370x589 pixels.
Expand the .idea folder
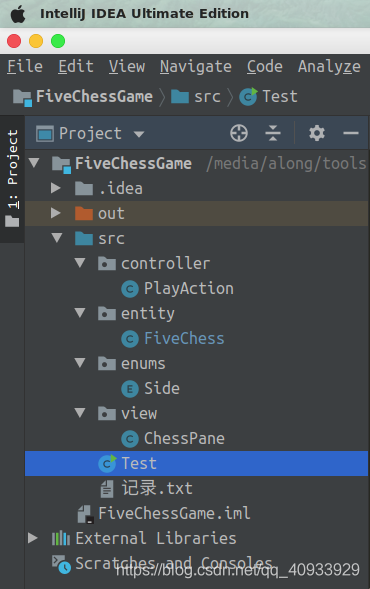56,188
